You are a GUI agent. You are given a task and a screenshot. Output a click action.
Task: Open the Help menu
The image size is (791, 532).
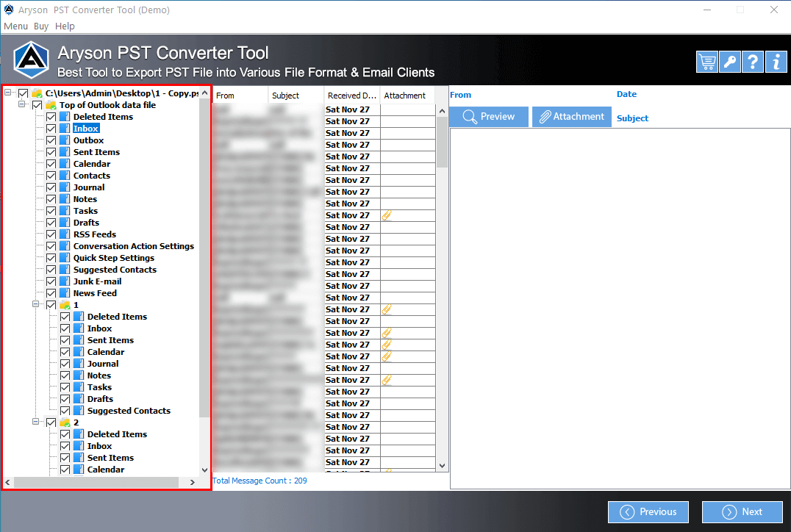[65, 26]
